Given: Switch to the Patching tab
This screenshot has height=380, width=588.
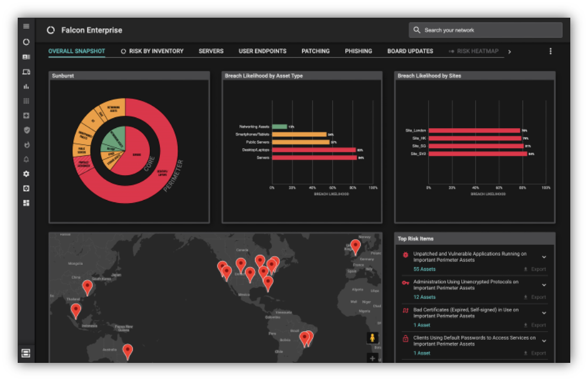Looking at the screenshot, I should [315, 51].
